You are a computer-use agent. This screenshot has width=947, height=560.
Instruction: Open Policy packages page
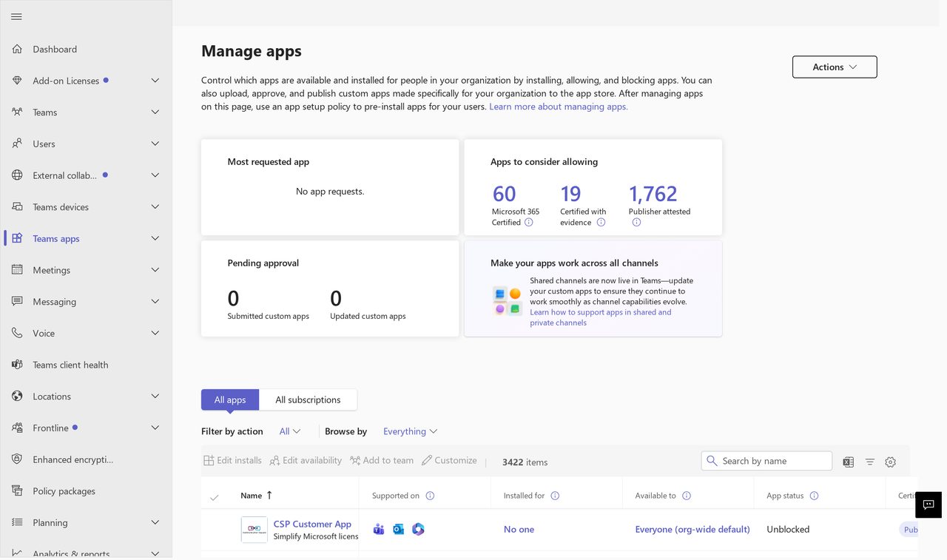click(x=64, y=491)
